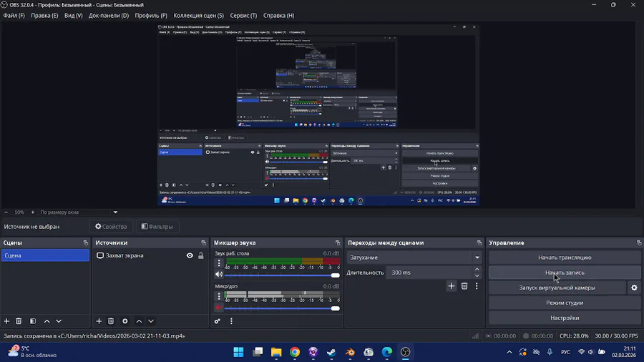
Task: Open source properties gear in Sources panel
Action: coord(125,321)
